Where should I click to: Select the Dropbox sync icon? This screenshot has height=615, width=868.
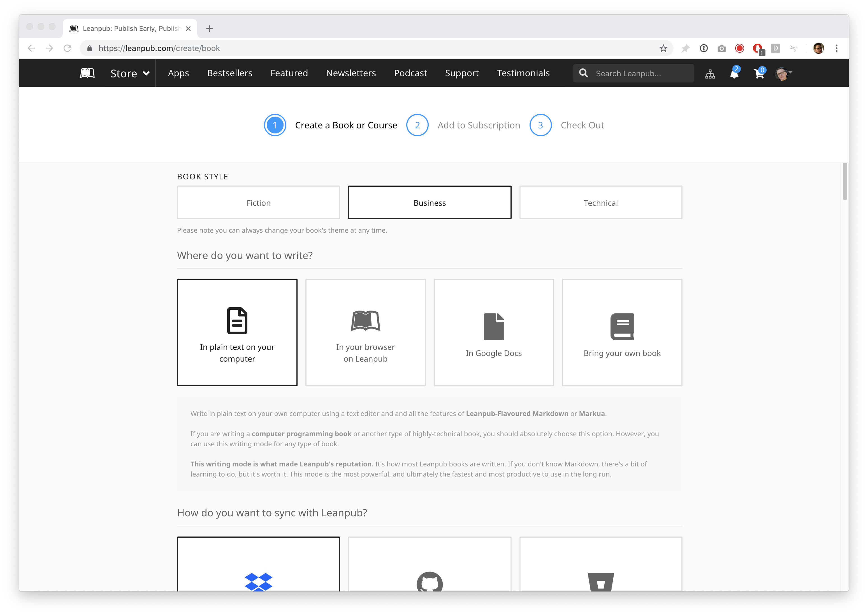(259, 582)
